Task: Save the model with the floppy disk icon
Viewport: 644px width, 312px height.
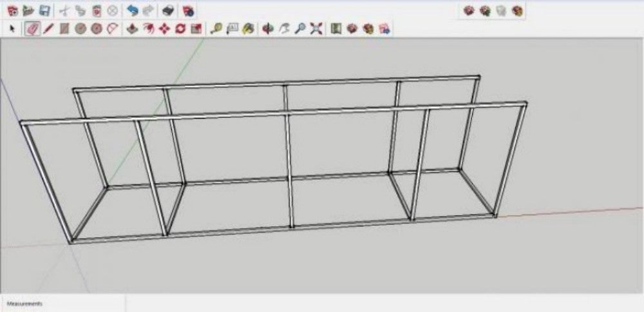Action: [x=44, y=11]
